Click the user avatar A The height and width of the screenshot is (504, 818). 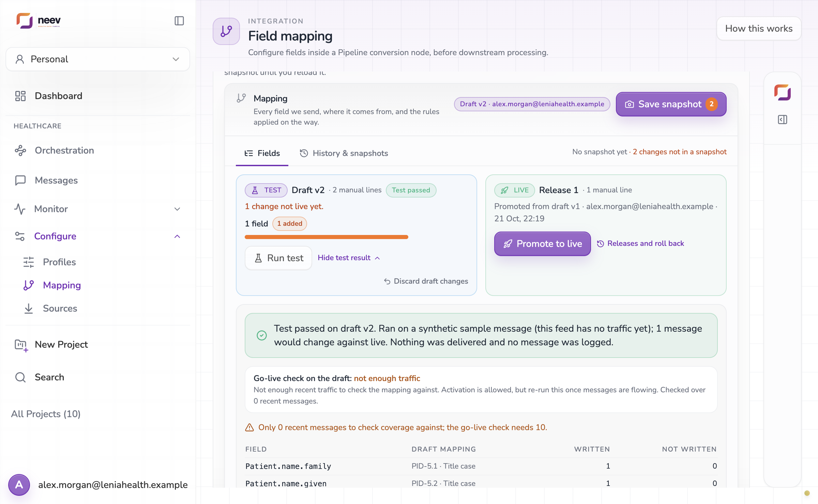pos(19,485)
